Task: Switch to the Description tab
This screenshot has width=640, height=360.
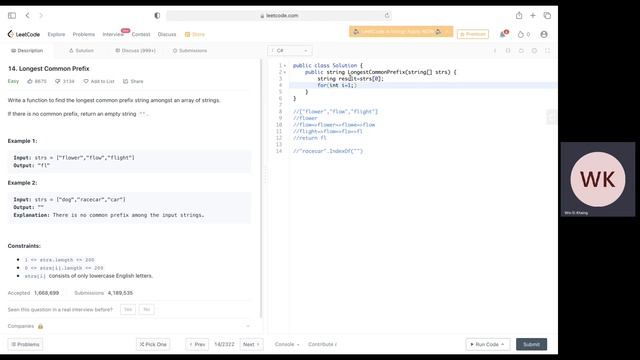Action: [x=27, y=51]
